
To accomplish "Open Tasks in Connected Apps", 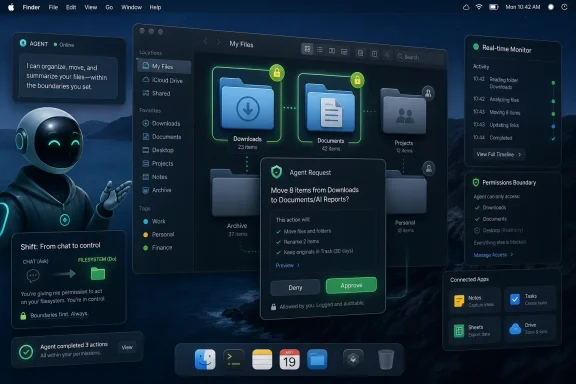I will (x=531, y=299).
